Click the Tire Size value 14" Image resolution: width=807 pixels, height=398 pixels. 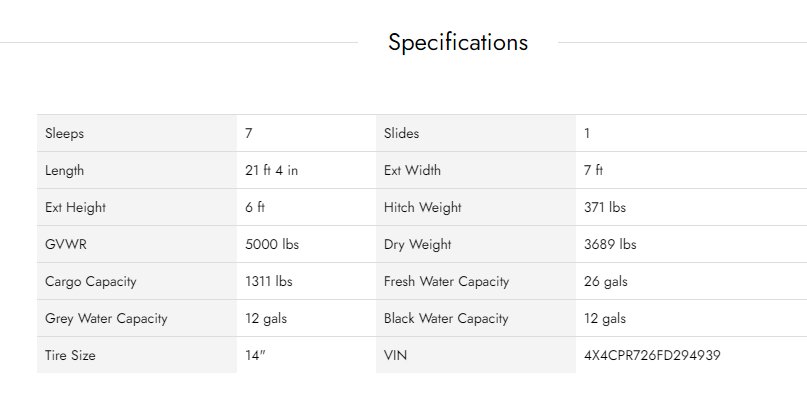(x=255, y=355)
